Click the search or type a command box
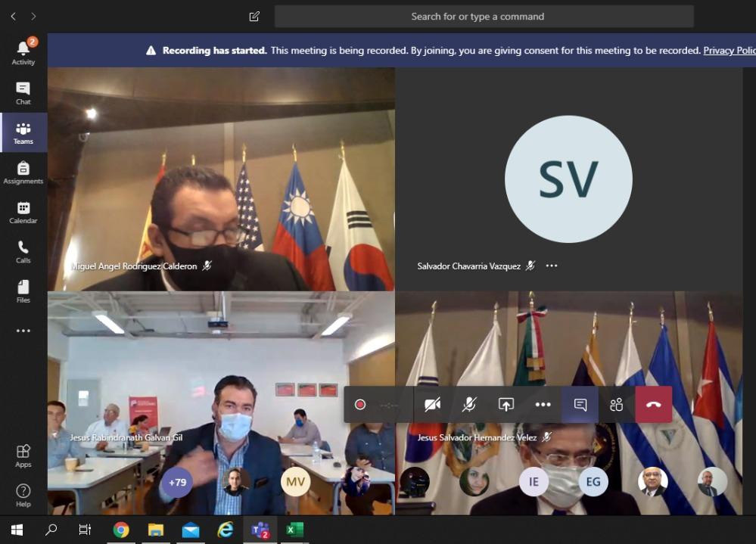The width and height of the screenshot is (756, 544). pos(484,17)
